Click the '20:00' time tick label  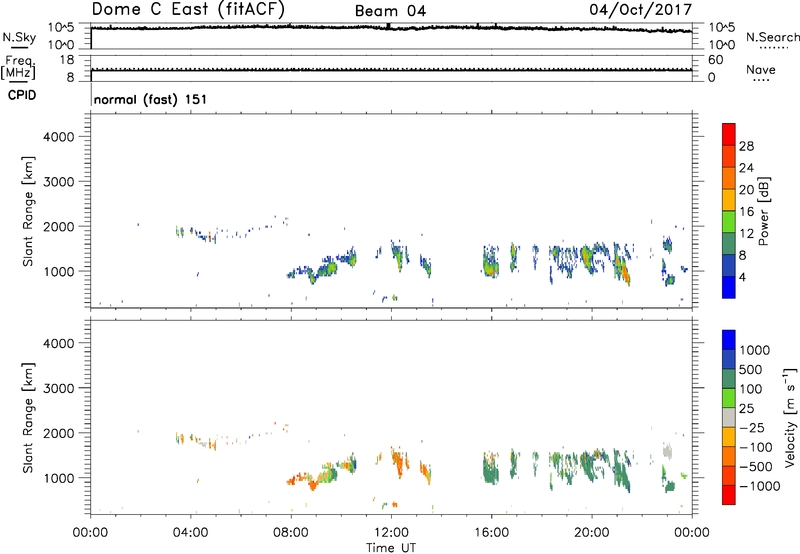tap(592, 533)
